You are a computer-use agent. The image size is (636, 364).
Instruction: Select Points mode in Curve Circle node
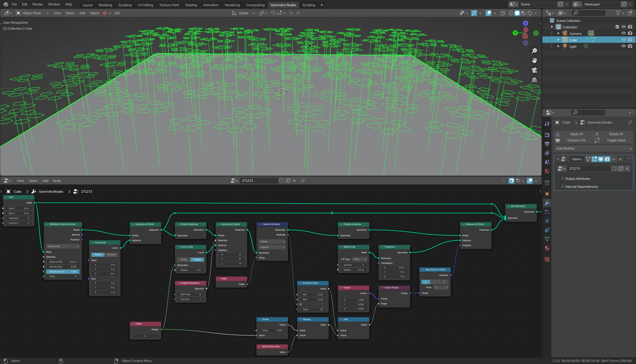[x=184, y=260]
